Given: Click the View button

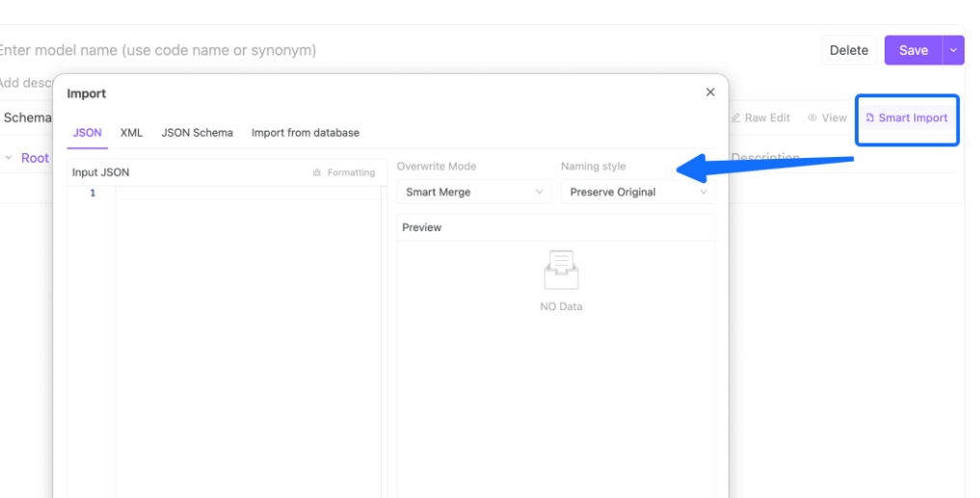Looking at the screenshot, I should pyautogui.click(x=827, y=118).
